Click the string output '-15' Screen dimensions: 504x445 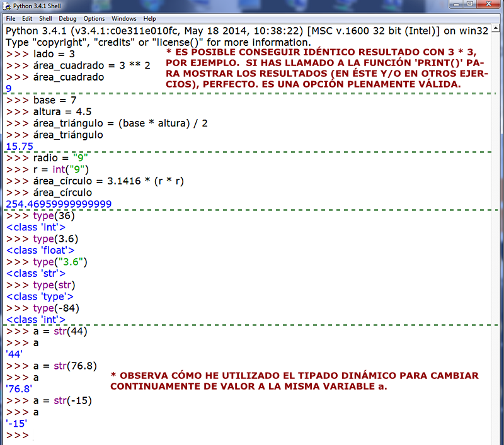pyautogui.click(x=16, y=424)
